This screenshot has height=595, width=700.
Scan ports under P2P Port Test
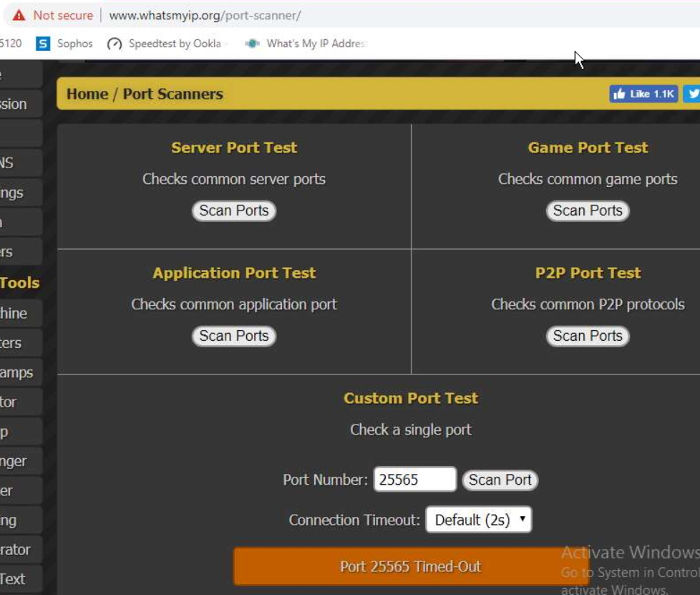[588, 336]
